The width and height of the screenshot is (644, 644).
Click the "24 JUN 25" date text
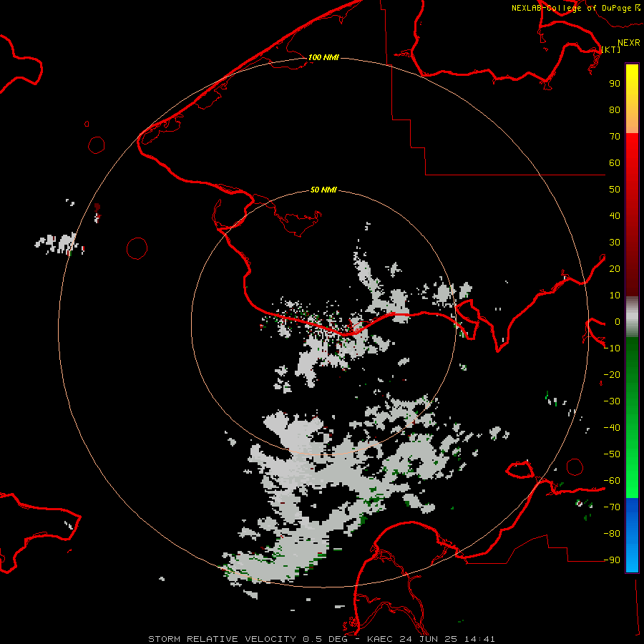[429, 639]
